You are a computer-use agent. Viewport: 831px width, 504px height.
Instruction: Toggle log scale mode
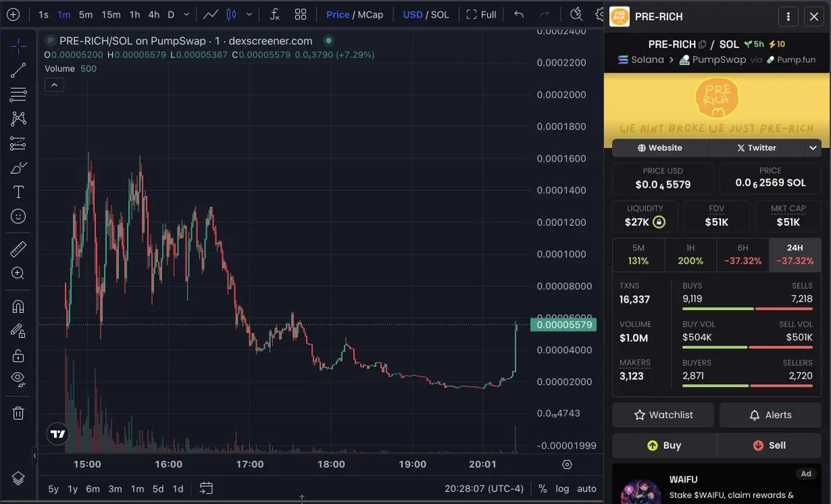coord(562,489)
